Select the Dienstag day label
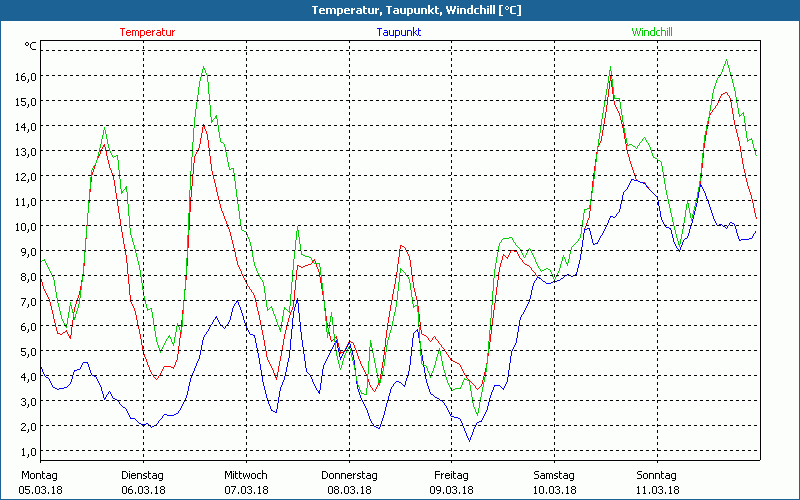The height and width of the screenshot is (500, 800). (x=142, y=475)
